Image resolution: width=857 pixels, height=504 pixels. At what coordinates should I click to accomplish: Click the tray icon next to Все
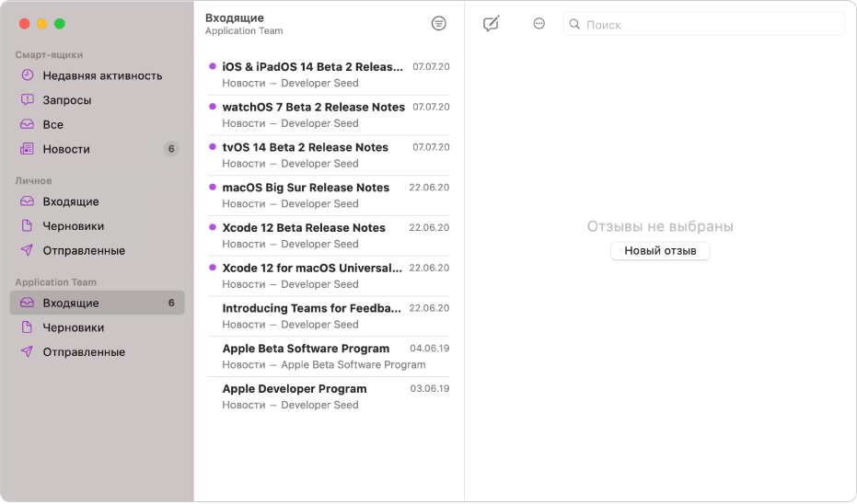click(x=28, y=124)
